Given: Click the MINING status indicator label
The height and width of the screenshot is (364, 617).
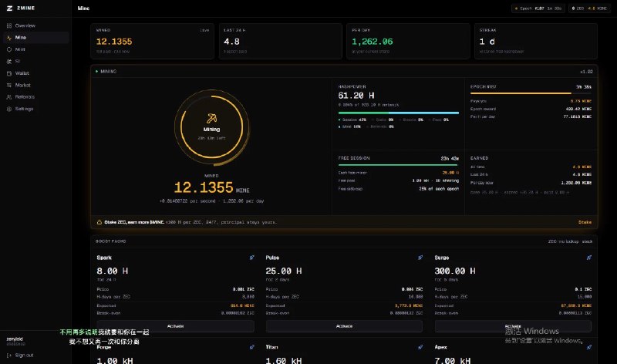Looking at the screenshot, I should coord(108,72).
